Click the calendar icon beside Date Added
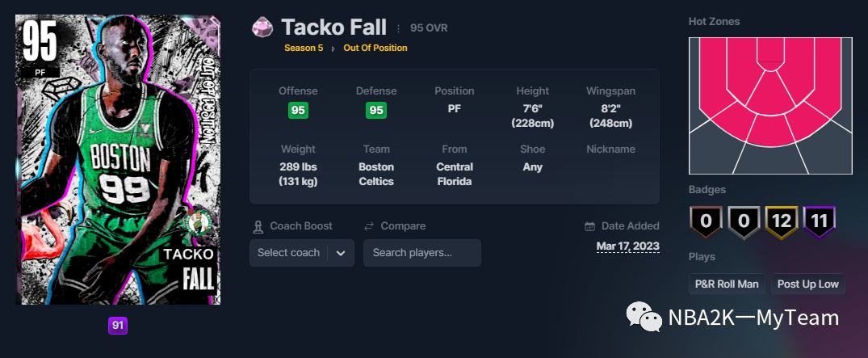868x358 pixels. pyautogui.click(x=590, y=226)
